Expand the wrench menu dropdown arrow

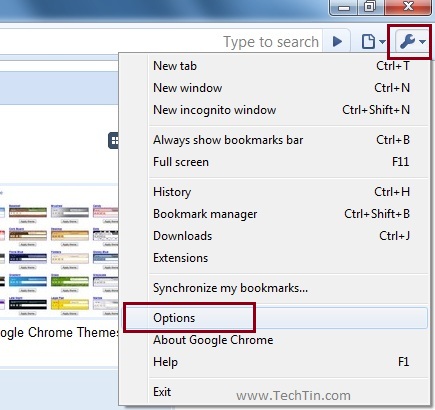click(422, 42)
